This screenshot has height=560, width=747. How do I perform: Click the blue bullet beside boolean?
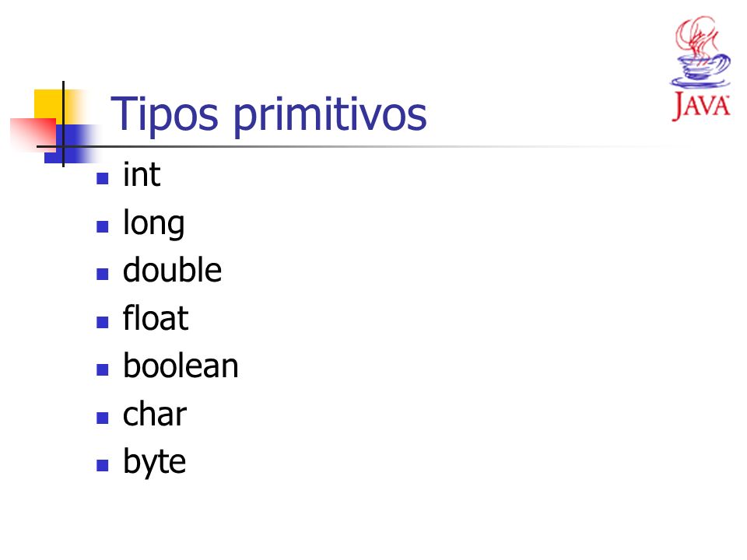tap(103, 370)
